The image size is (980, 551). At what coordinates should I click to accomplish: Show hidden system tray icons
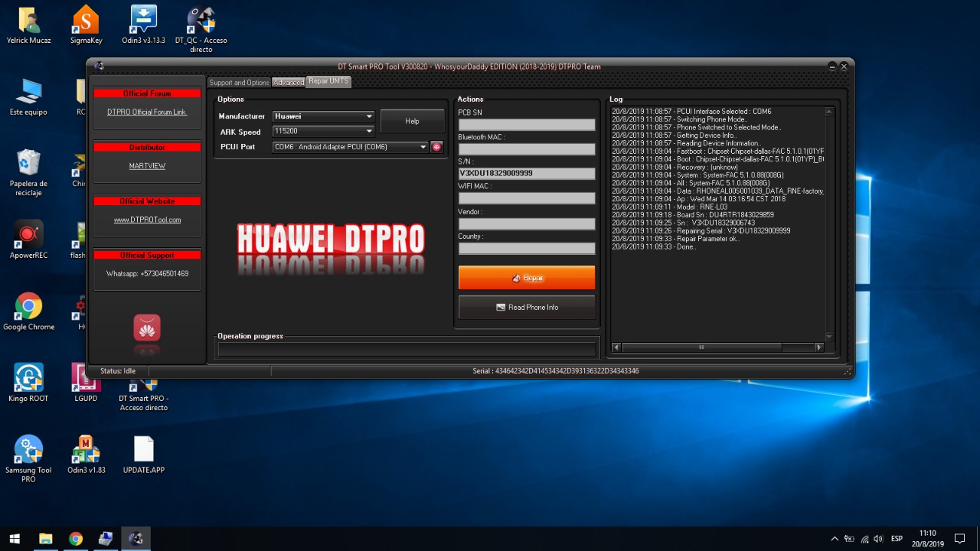835,539
